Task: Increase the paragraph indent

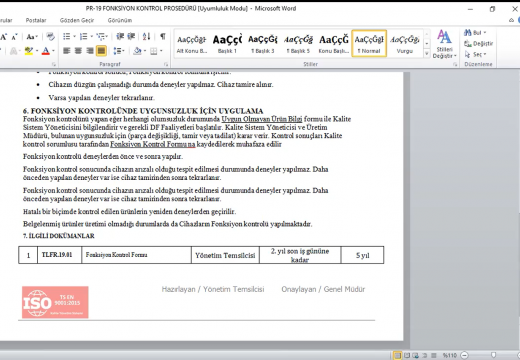Action: [131, 36]
